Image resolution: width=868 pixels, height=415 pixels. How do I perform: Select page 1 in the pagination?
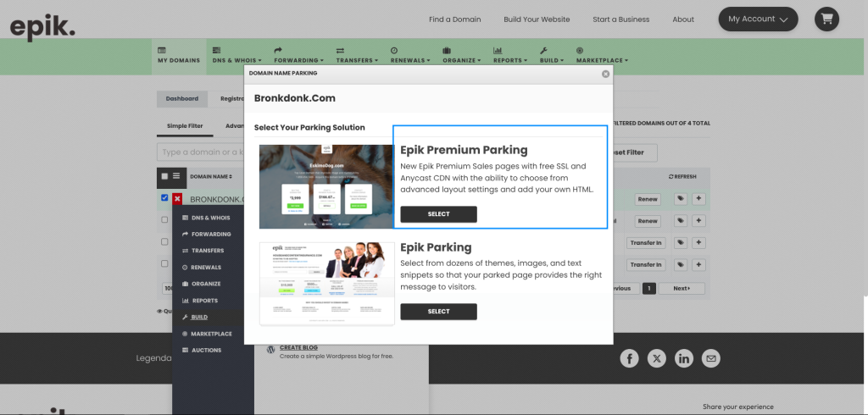[648, 288]
